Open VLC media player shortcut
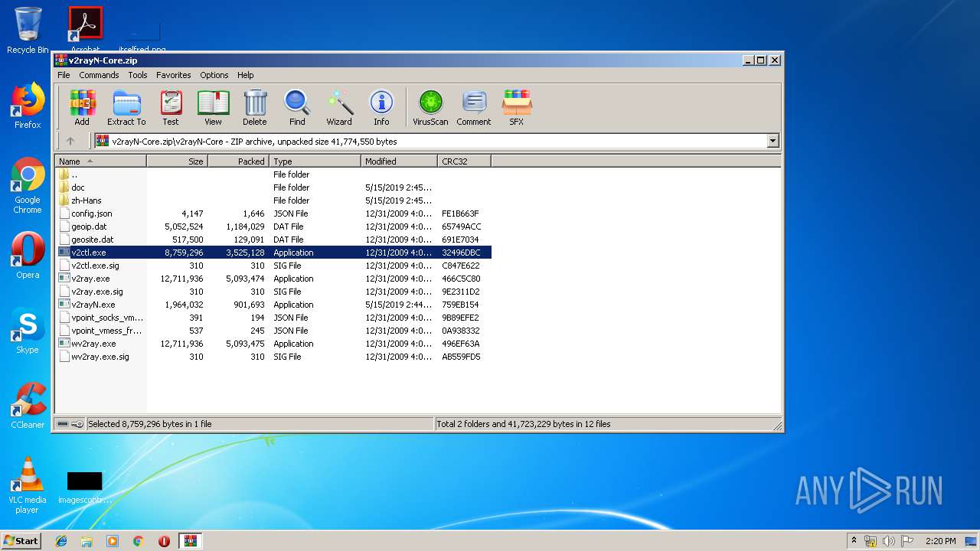Viewport: 980px width, 551px height. pos(28,485)
